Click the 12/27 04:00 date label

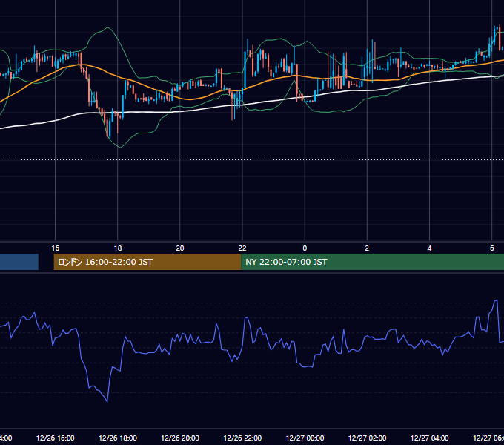429,438
